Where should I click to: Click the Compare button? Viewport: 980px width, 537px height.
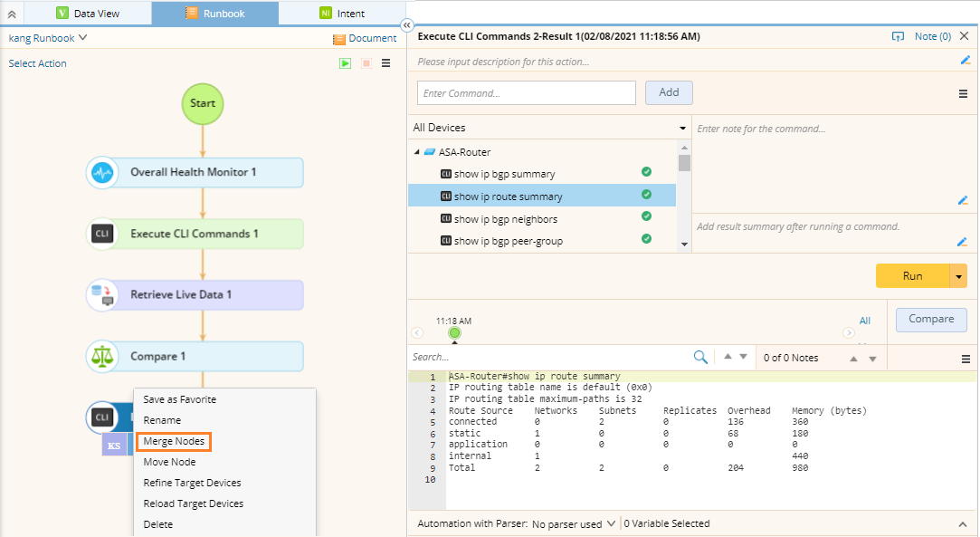pos(931,319)
